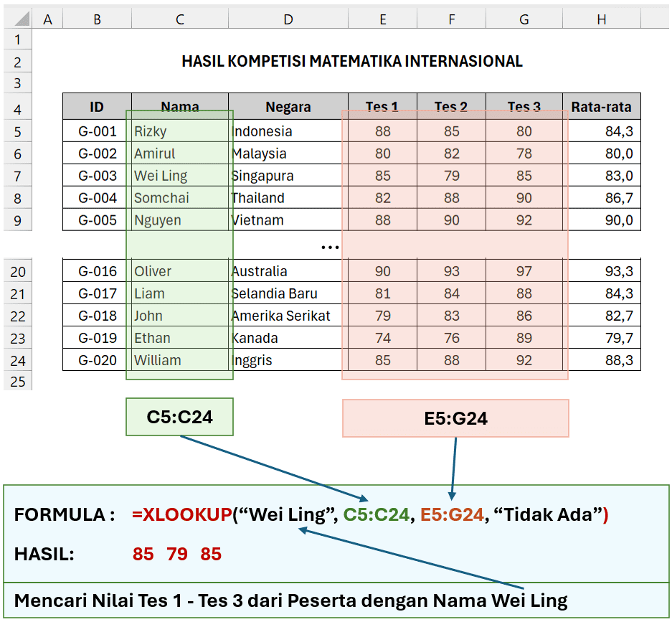Click the name cell Oliver
The image size is (672, 622).
pos(180,271)
